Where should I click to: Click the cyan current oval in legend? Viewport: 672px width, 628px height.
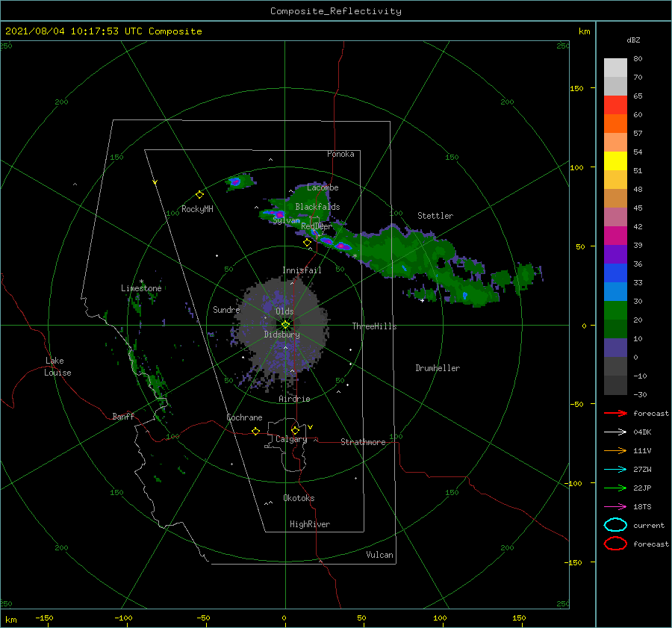click(x=615, y=525)
